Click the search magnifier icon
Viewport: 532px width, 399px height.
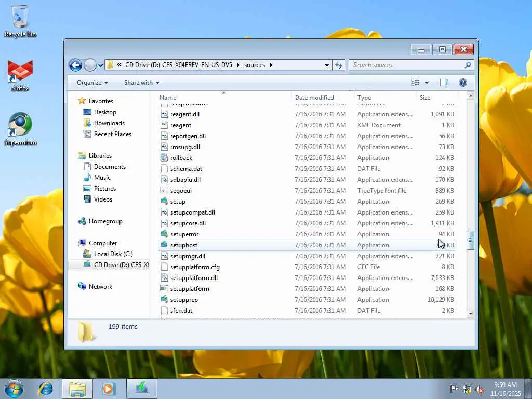[468, 65]
